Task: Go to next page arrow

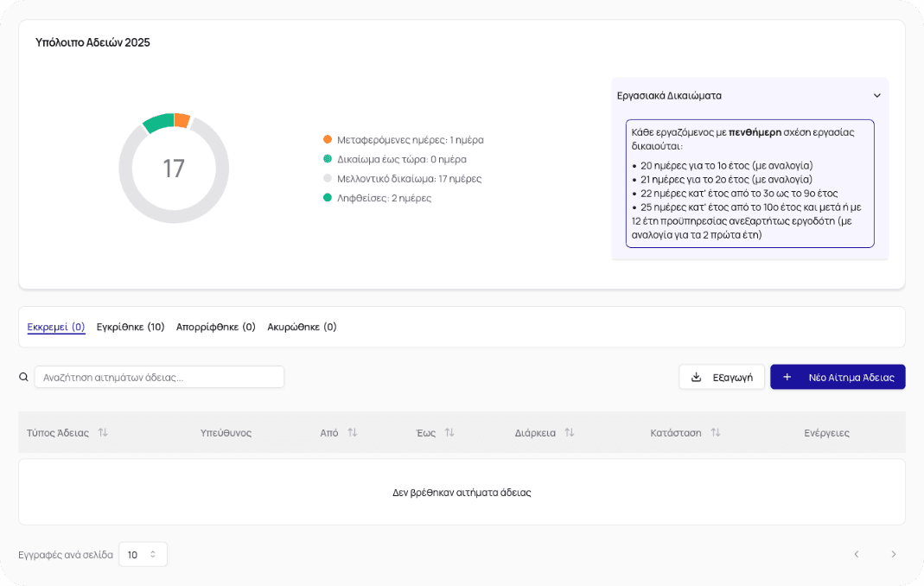Action: (x=893, y=554)
